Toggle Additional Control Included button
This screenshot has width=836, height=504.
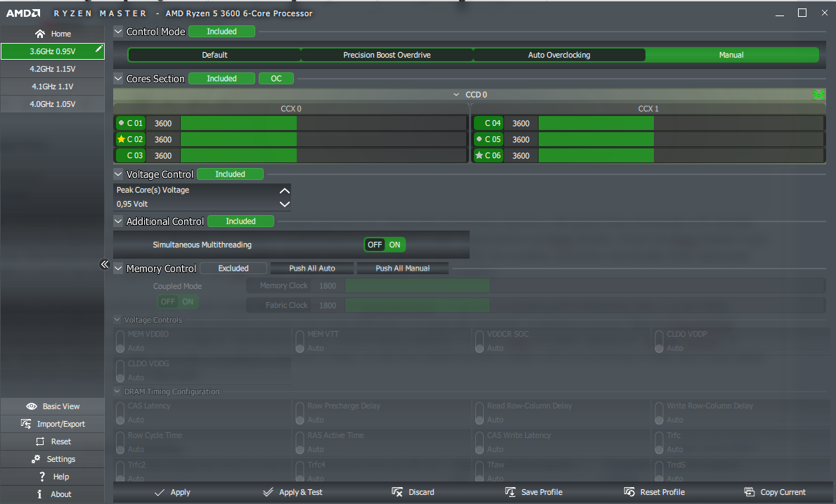[x=241, y=221]
